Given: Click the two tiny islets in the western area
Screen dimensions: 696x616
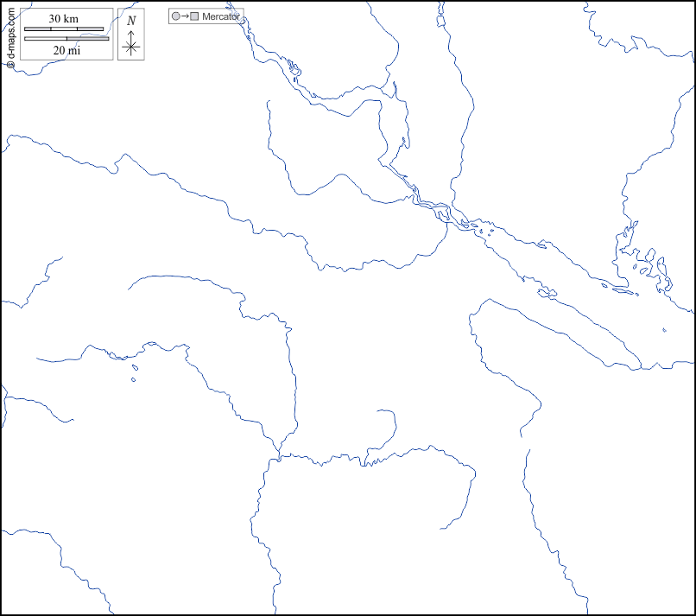Looking at the screenshot, I should (134, 373).
